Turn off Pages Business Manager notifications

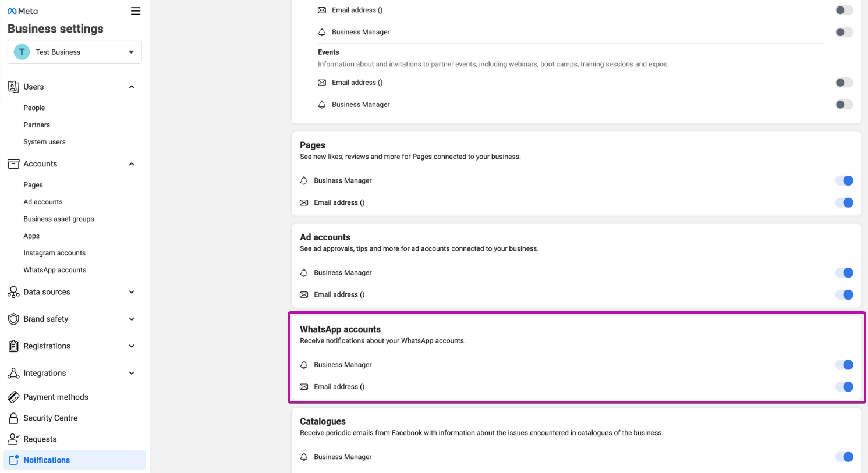[x=844, y=180]
